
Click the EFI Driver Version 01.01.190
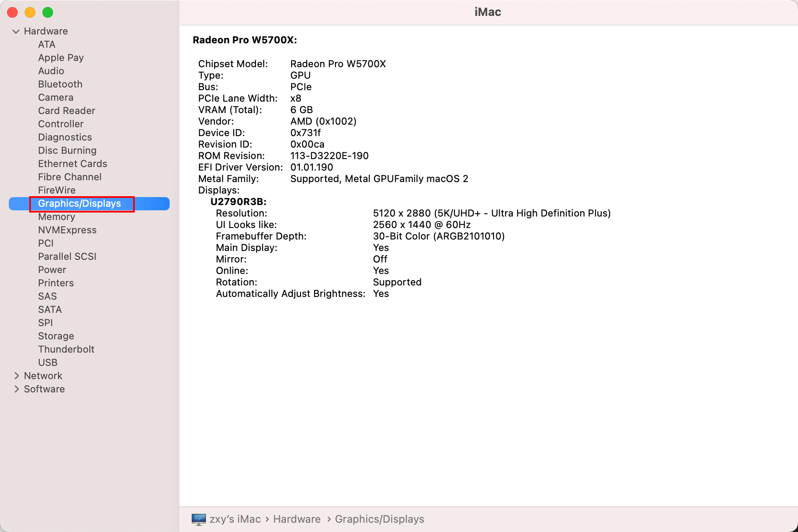(x=312, y=167)
